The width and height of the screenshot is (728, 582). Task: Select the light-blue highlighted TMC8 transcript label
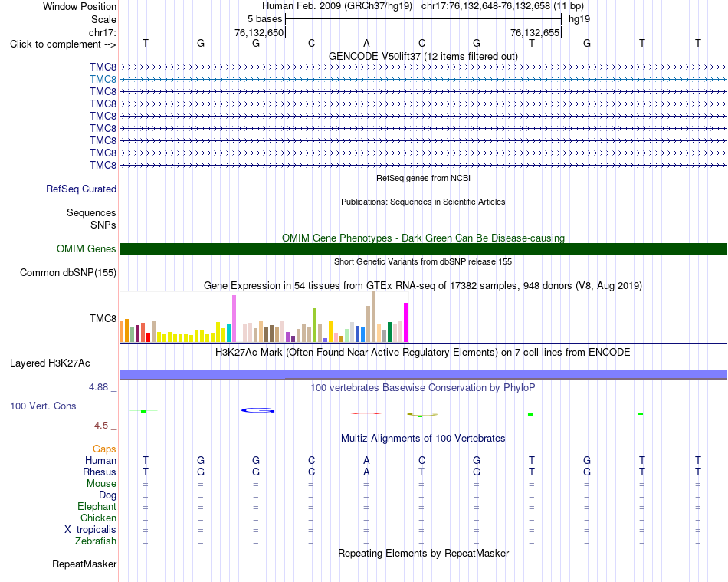click(103, 80)
